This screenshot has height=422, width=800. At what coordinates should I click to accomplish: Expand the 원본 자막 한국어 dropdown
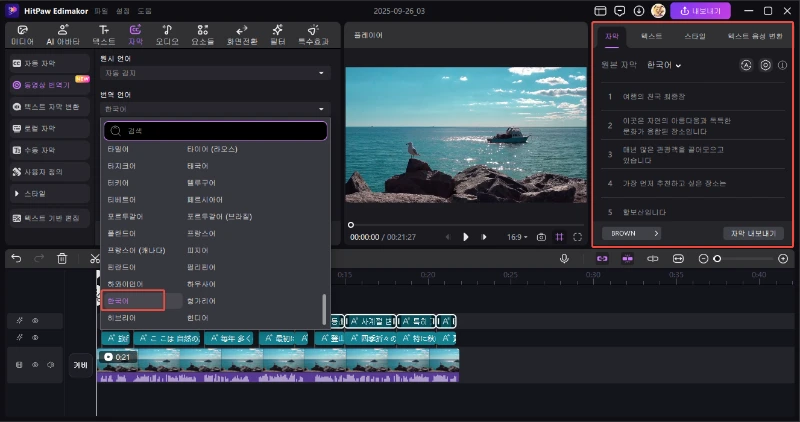click(663, 65)
